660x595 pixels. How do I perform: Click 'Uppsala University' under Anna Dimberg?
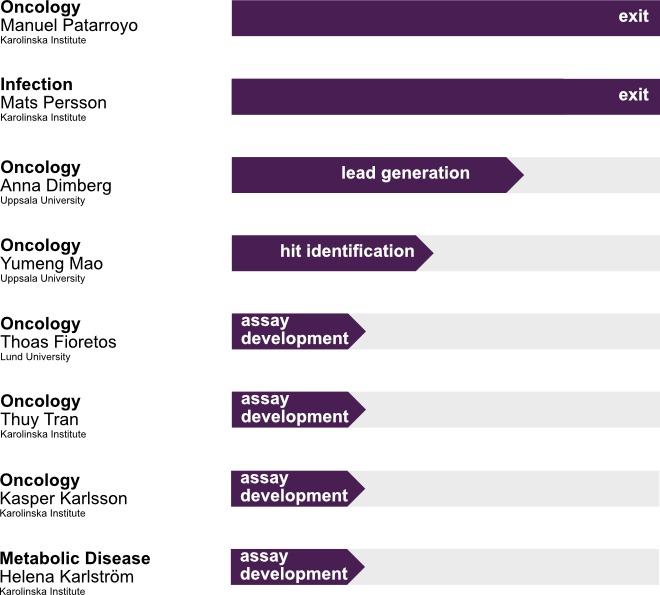pyautogui.click(x=43, y=201)
